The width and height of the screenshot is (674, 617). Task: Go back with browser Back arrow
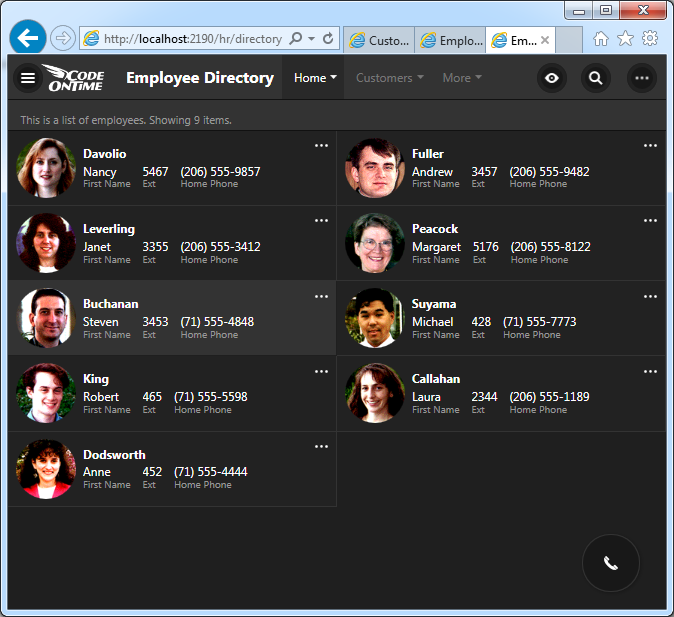click(x=28, y=38)
